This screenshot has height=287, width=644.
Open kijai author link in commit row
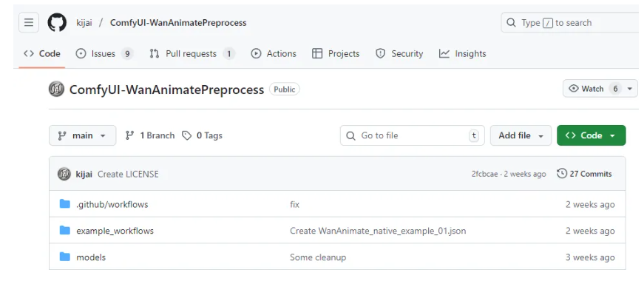84,174
